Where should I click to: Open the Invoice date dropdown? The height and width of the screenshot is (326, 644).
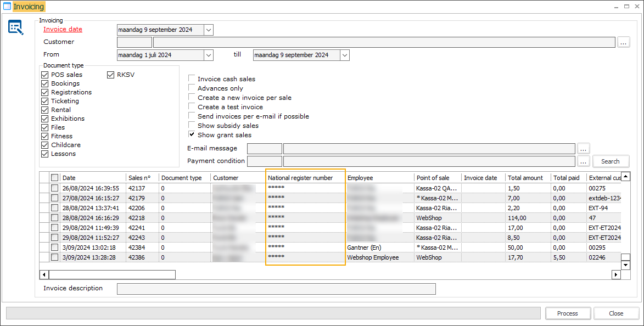[x=208, y=30]
